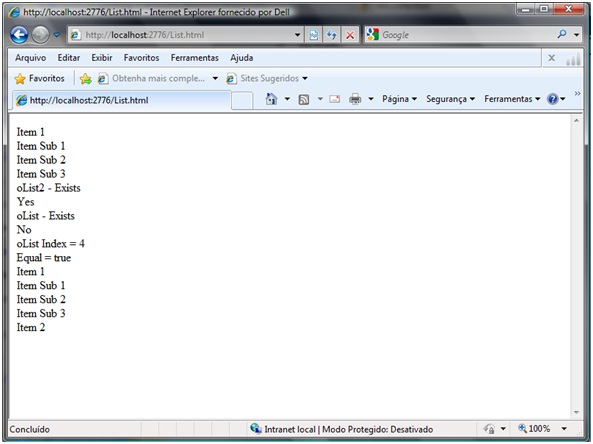Open the Segurança dropdown menu
Screen dimensions: 593x444
point(450,99)
